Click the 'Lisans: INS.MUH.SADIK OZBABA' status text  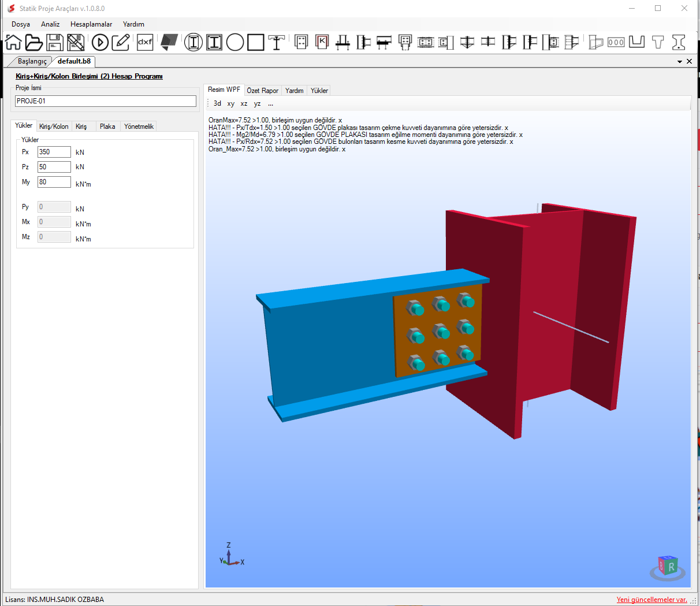point(54,600)
